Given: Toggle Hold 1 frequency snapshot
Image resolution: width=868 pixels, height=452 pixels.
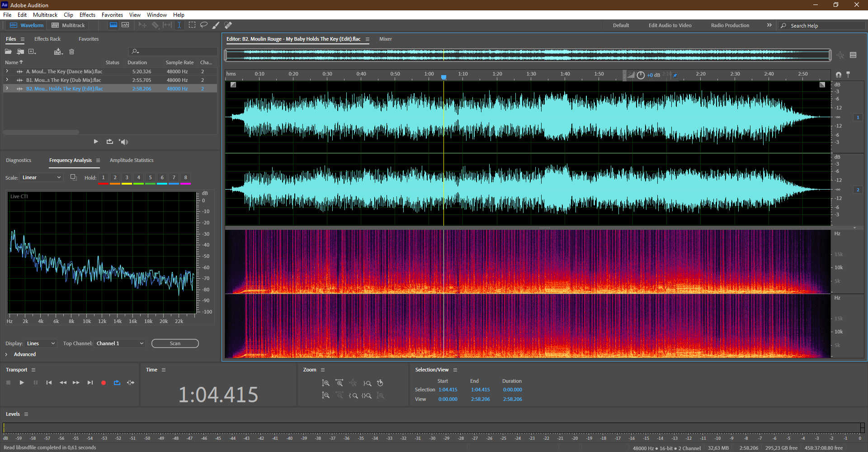Looking at the screenshot, I should [103, 177].
